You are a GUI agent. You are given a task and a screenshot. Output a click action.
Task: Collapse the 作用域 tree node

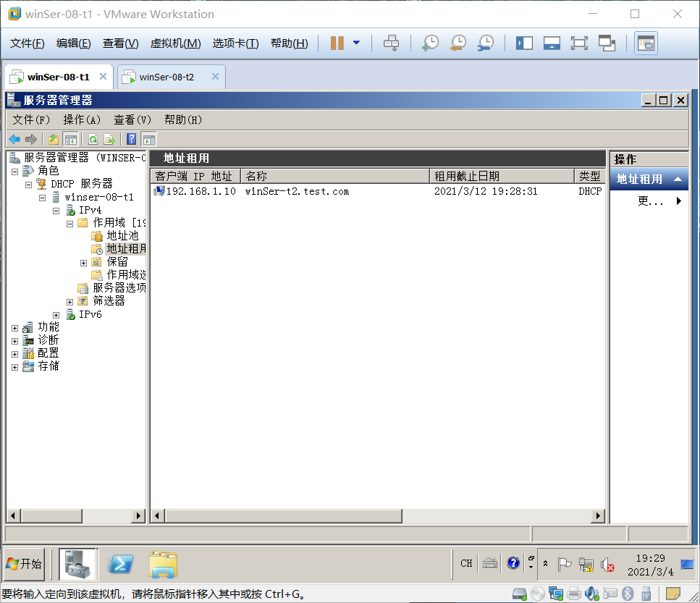point(70,224)
